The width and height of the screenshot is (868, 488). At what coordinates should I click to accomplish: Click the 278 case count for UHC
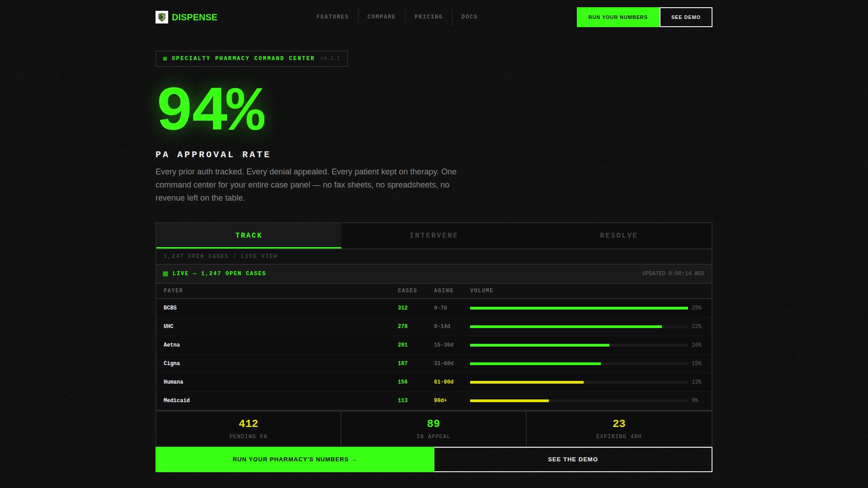coord(402,326)
